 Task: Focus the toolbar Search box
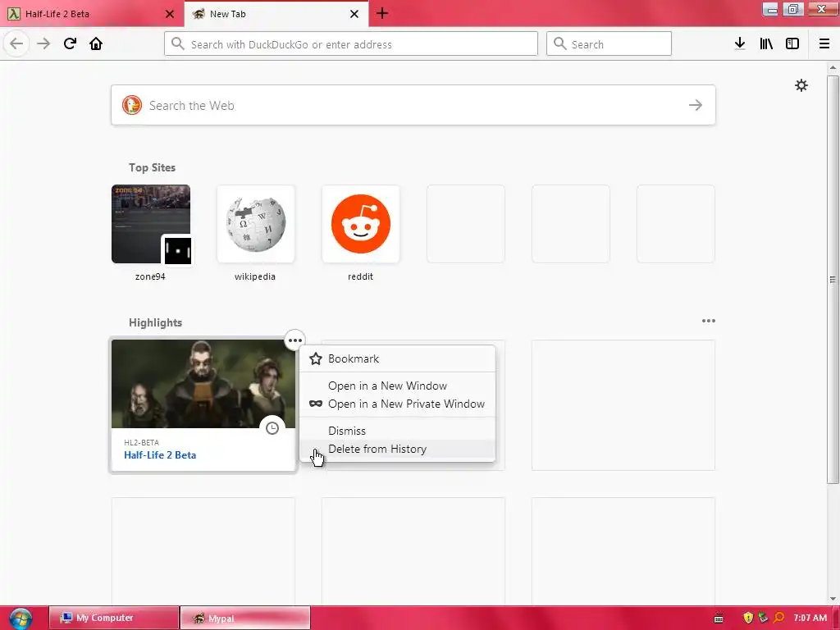[x=609, y=44]
